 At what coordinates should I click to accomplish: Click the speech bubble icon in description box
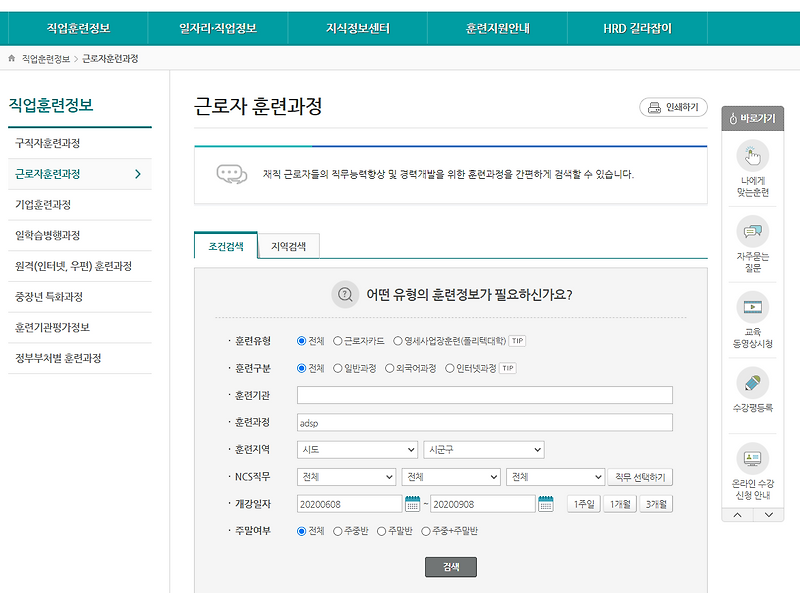point(232,175)
